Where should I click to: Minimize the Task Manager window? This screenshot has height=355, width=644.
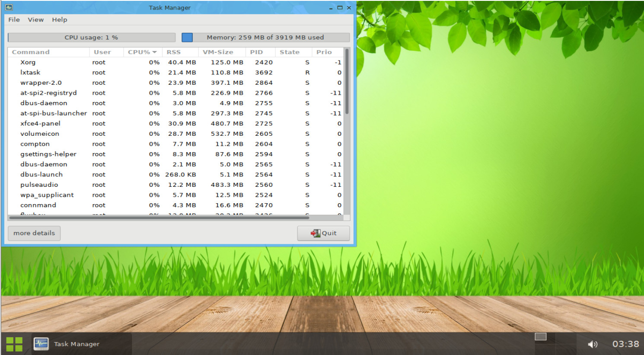[x=331, y=8]
